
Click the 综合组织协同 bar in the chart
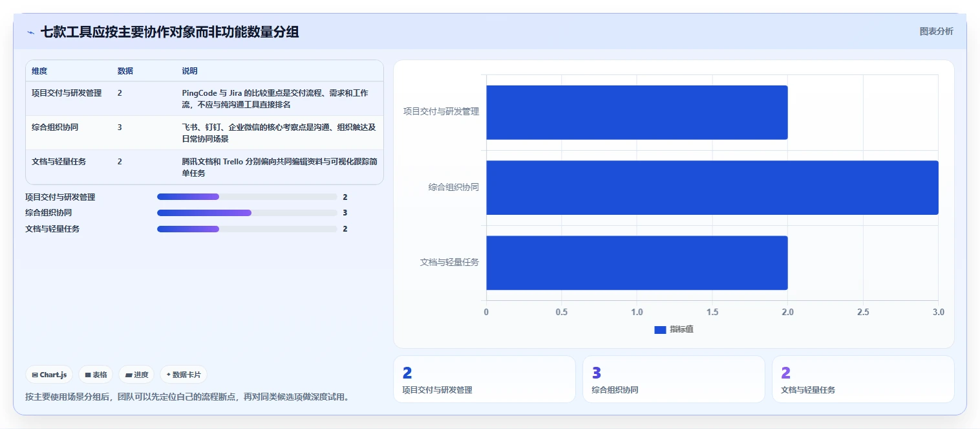point(712,188)
